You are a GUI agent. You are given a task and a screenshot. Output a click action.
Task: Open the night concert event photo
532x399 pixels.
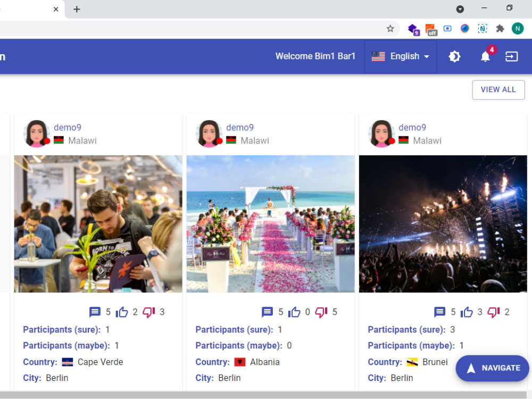443,224
